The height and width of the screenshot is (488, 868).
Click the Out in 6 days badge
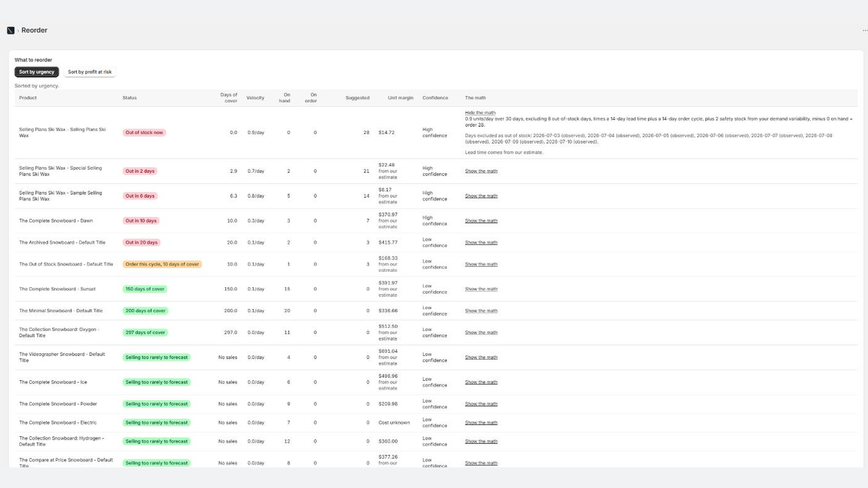click(x=140, y=196)
